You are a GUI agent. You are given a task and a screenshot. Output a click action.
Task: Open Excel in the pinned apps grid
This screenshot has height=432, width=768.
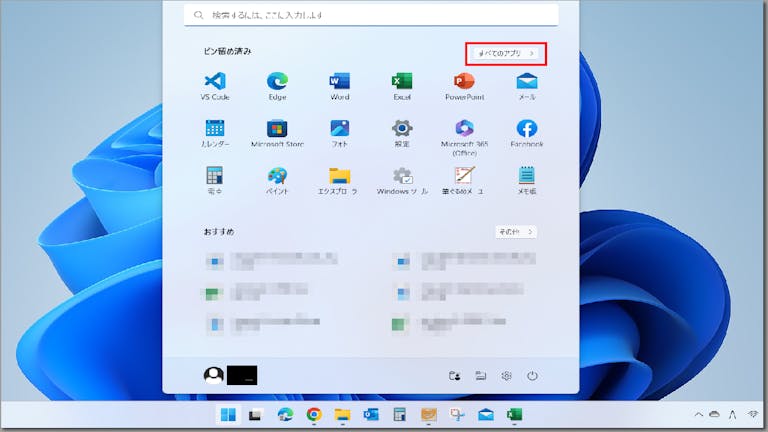click(402, 86)
